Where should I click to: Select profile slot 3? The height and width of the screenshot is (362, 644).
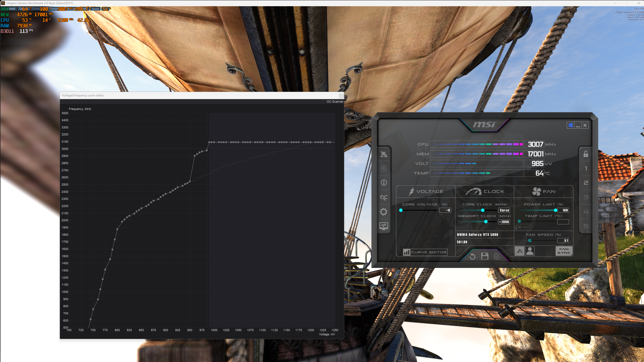[586, 197]
